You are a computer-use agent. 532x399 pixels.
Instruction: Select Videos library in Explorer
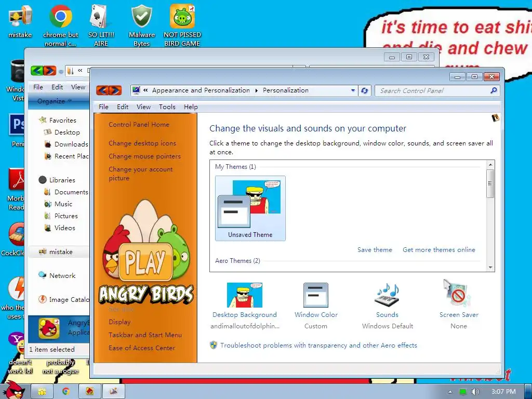coord(60,228)
